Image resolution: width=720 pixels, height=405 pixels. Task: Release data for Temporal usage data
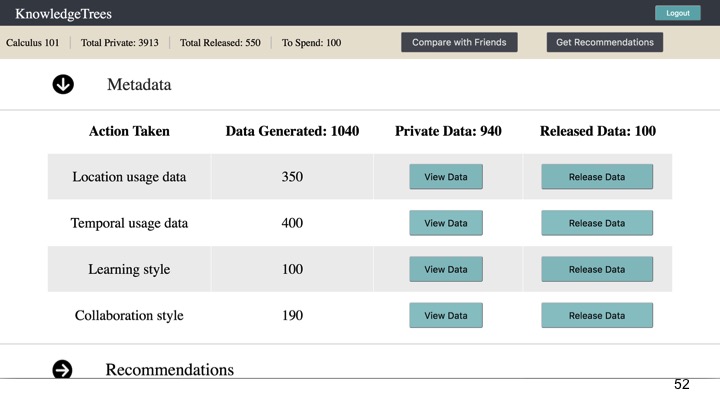coord(597,223)
